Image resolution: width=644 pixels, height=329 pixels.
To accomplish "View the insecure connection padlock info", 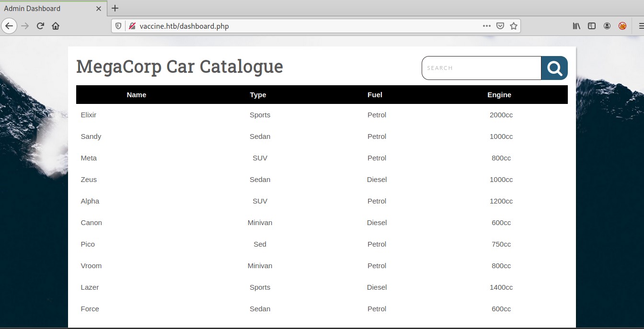I will tap(132, 26).
